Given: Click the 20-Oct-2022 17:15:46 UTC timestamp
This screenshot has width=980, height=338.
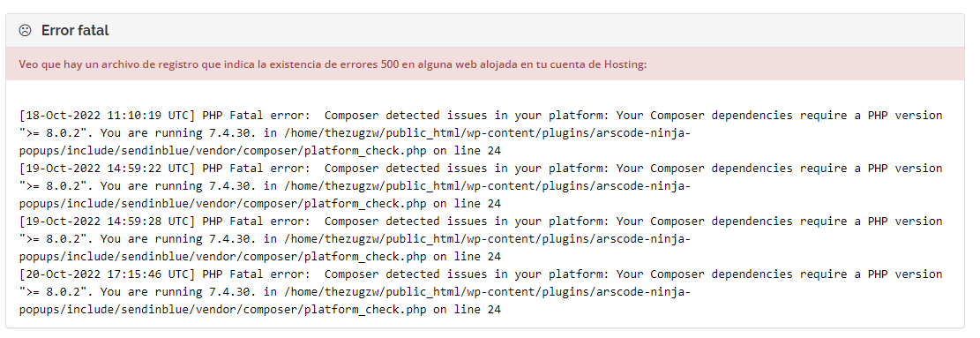Looking at the screenshot, I should pyautogui.click(x=108, y=274).
